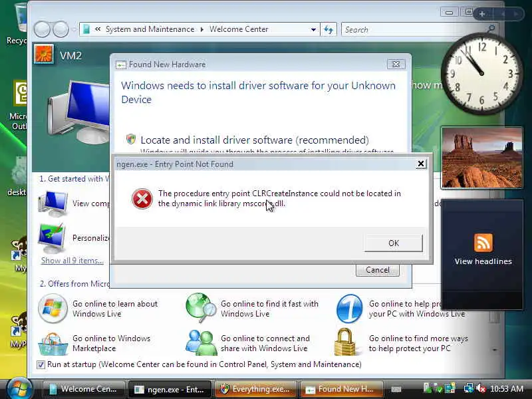Open Go online to Windows Marketplace icon
Screen dimensions: 532x399
[x=53, y=344]
